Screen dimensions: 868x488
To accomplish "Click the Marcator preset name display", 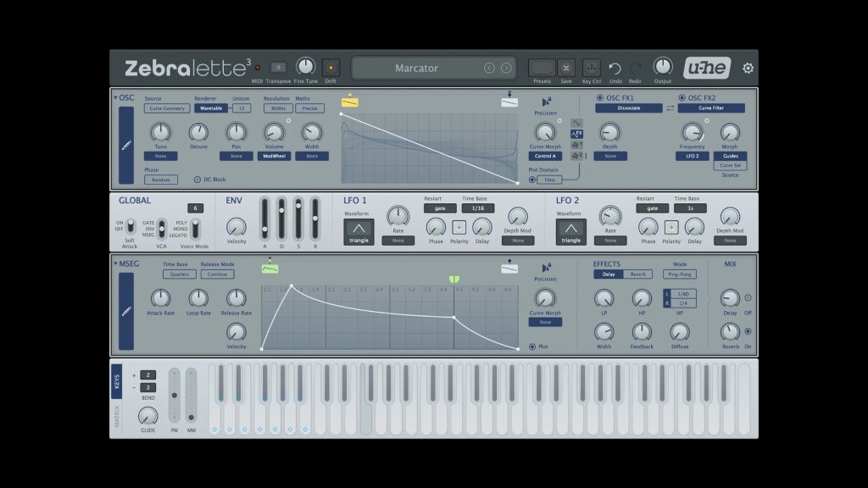I will [415, 69].
